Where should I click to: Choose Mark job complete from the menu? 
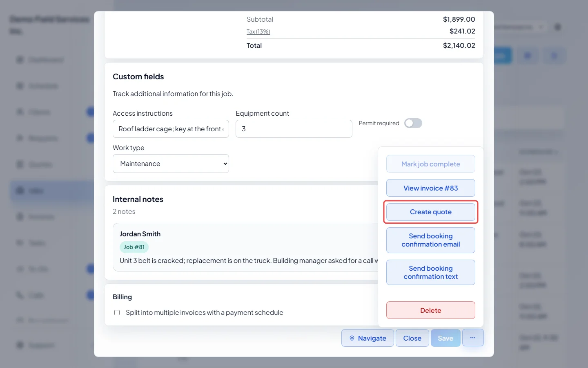point(431,164)
